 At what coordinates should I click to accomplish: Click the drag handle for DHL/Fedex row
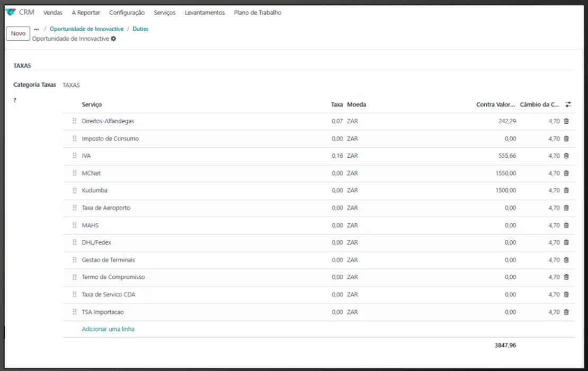click(x=75, y=242)
